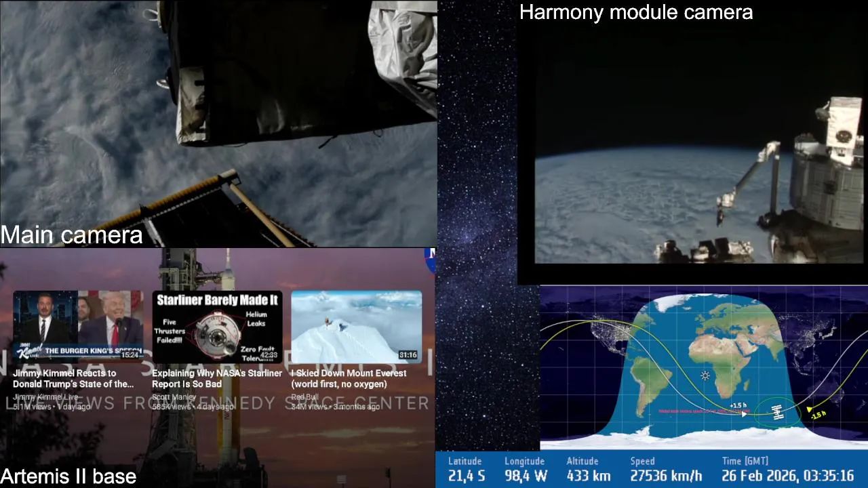Screen dimensions: 868x488
Task: Click title 'Jimmy Kimmel Reacts to Donald Trump's State'
Action: pyautogui.click(x=73, y=378)
